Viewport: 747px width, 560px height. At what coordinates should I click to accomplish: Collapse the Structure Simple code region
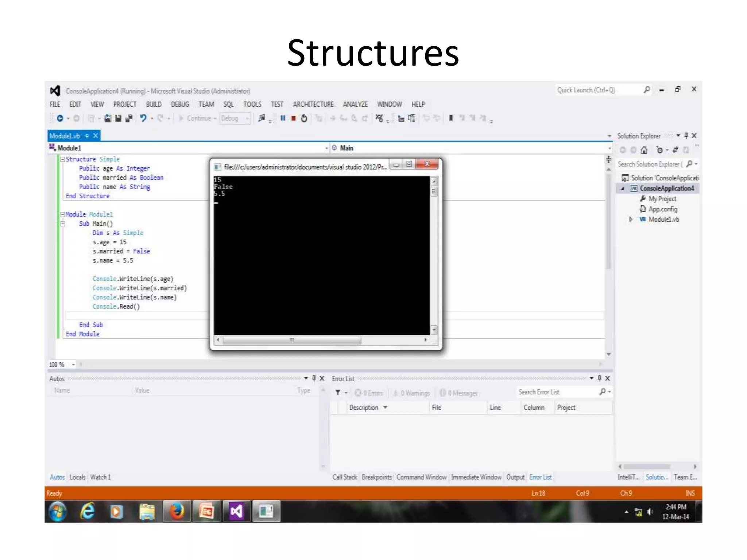[62, 159]
